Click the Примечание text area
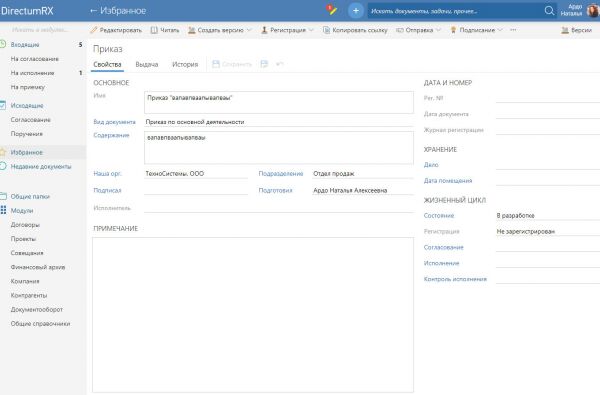The height and width of the screenshot is (395, 600). (x=253, y=315)
